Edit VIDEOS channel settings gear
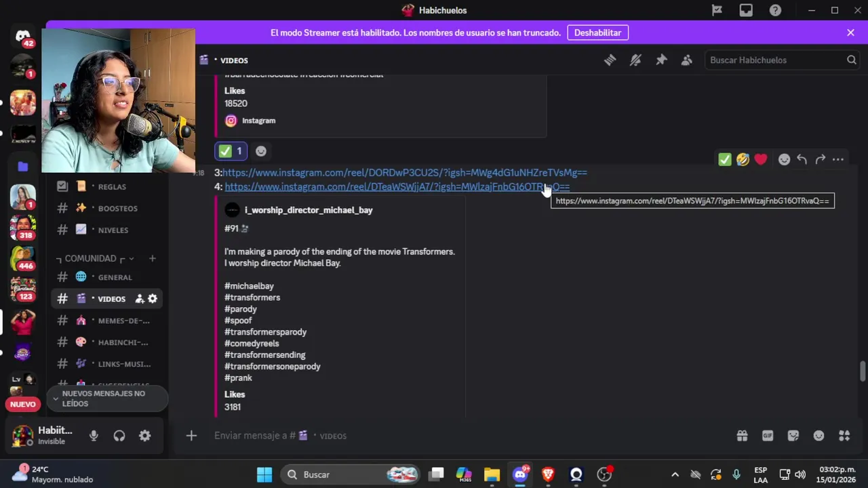Screen dimensions: 868x488 pyautogui.click(x=153, y=299)
